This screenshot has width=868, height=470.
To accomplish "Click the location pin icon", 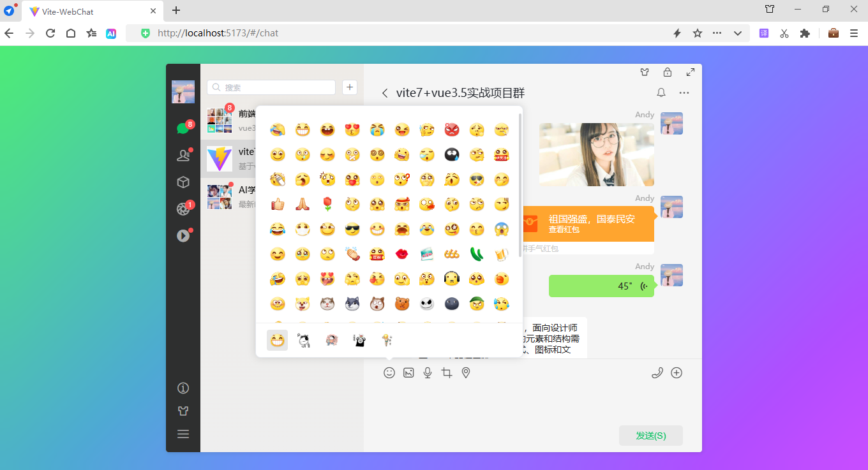I will pyautogui.click(x=466, y=372).
